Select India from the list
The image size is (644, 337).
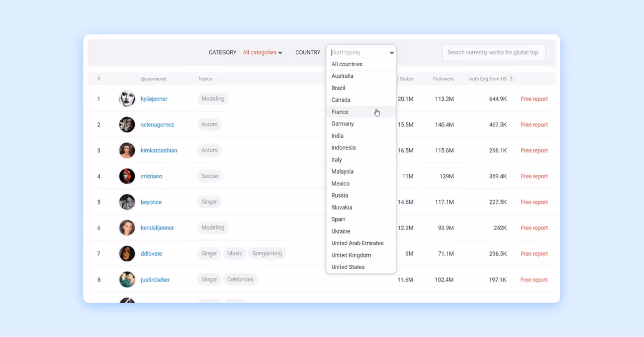(x=361, y=136)
